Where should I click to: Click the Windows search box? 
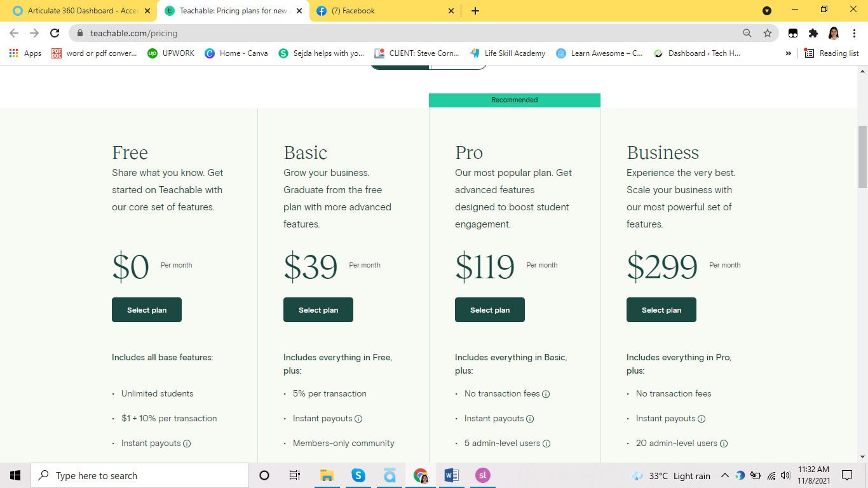140,475
